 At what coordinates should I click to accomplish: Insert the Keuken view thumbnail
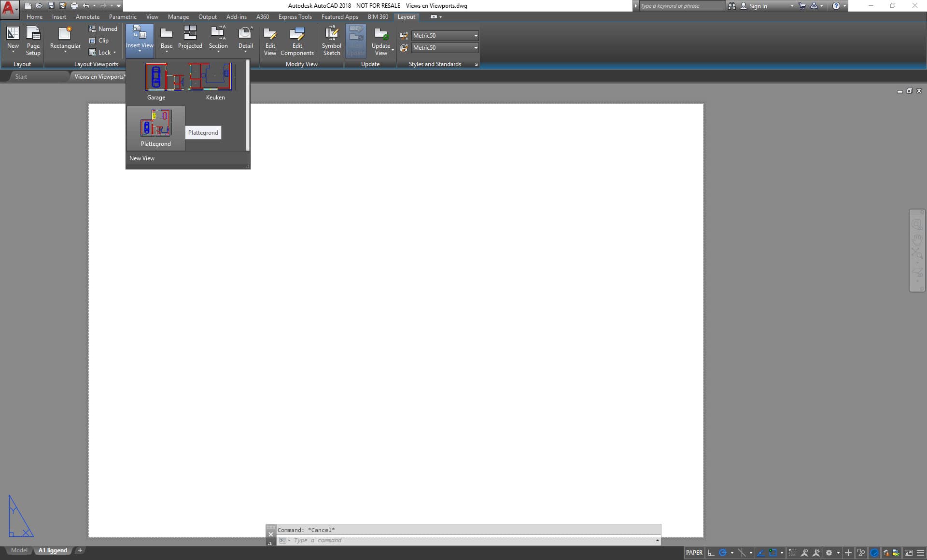pyautogui.click(x=215, y=81)
